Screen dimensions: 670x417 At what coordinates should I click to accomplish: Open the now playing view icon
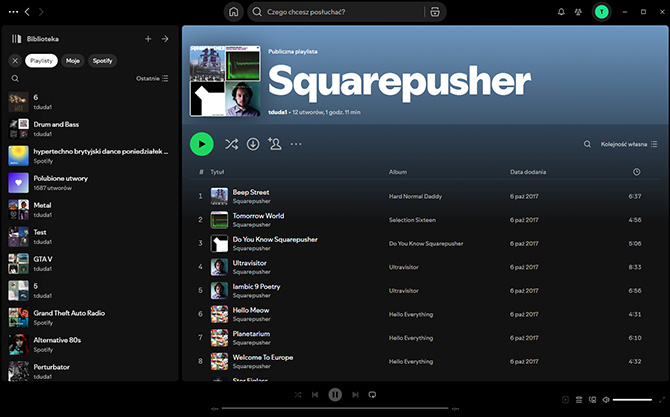[x=565, y=400]
